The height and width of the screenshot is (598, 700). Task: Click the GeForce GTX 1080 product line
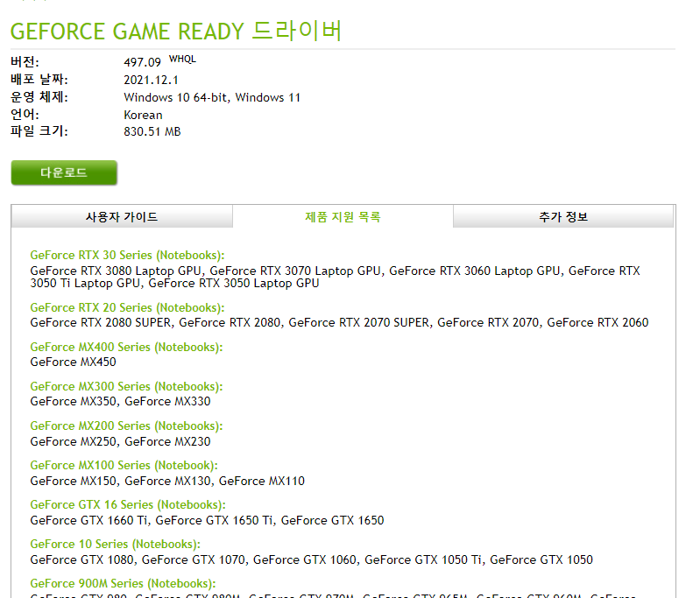[x=312, y=559]
